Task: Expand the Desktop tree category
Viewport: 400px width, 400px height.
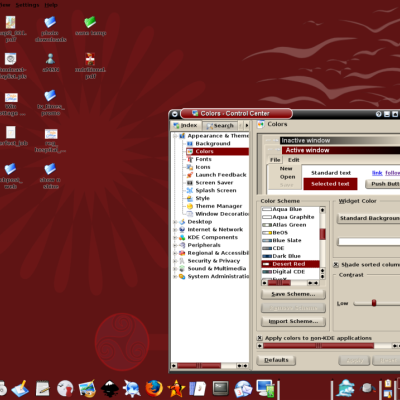Action: pyautogui.click(x=175, y=222)
